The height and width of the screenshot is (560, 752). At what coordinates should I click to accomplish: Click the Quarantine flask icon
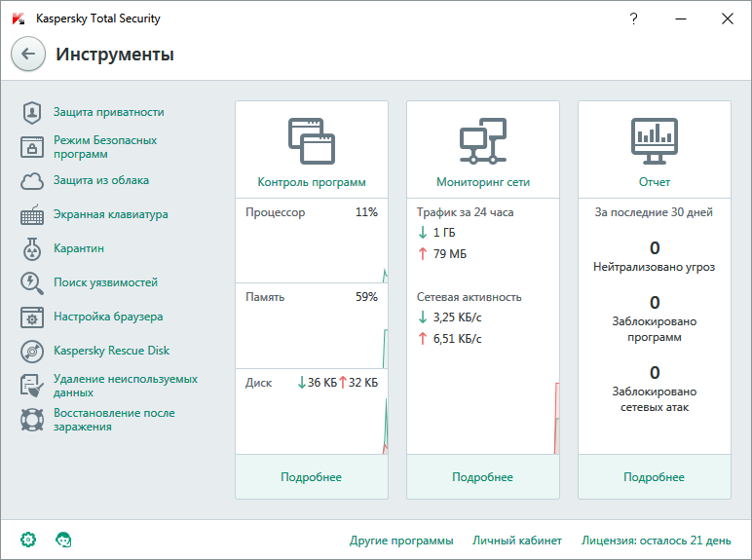(x=33, y=249)
